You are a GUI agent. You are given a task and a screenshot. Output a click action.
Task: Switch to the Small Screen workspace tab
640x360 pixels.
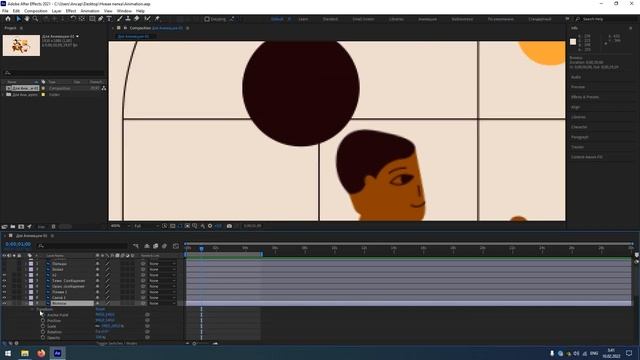pyautogui.click(x=363, y=19)
